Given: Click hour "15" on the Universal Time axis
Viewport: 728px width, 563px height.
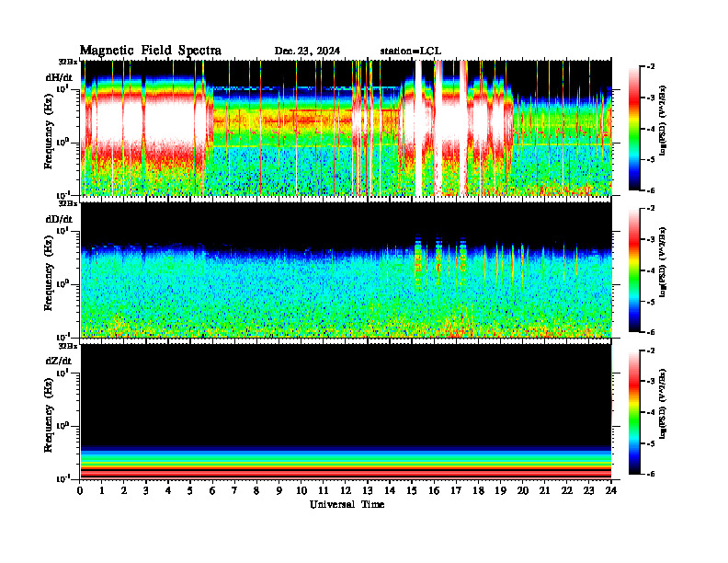Looking at the screenshot, I should 412,491.
